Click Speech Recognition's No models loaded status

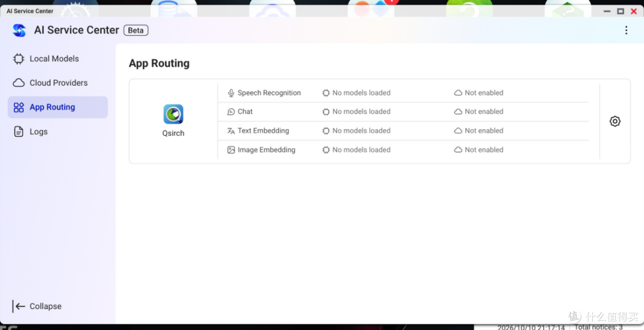point(357,93)
